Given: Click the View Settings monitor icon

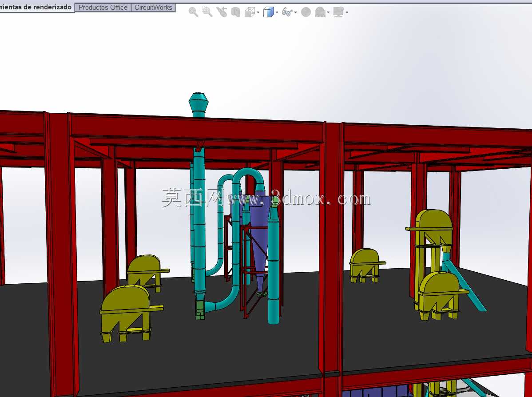Looking at the screenshot, I should [339, 12].
